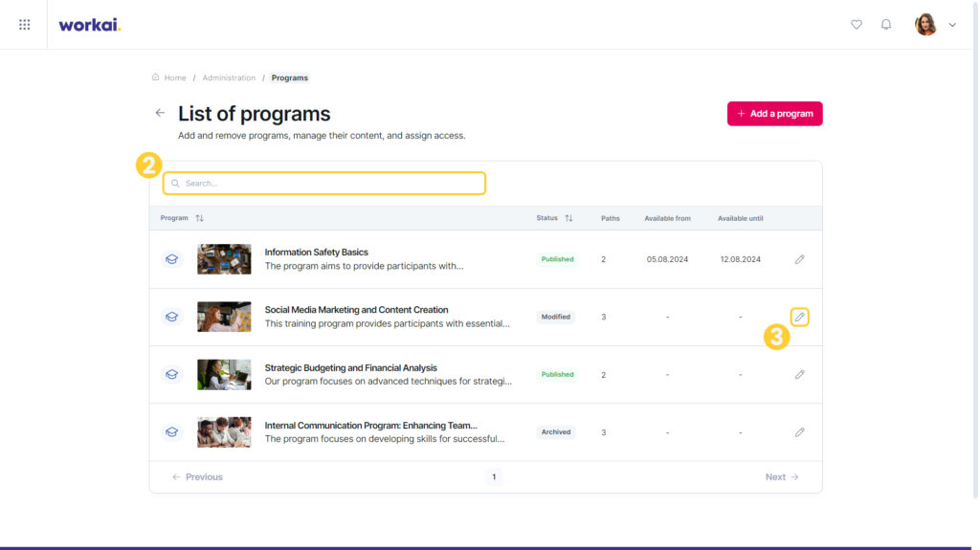Image resolution: width=980 pixels, height=550 pixels.
Task: Sort the list by Program column
Action: [199, 218]
